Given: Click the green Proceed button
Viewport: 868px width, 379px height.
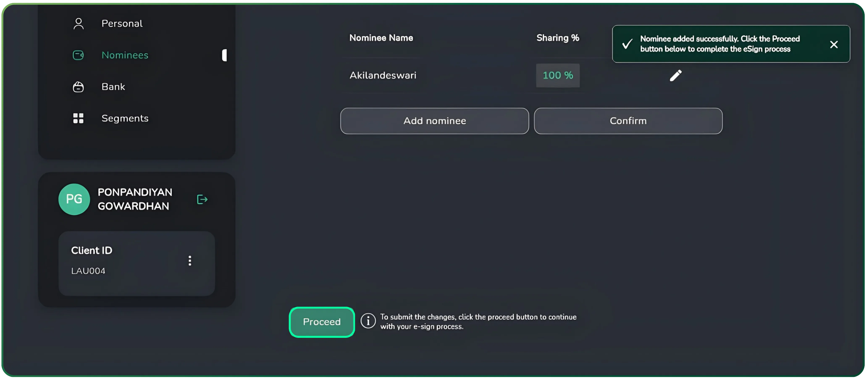Looking at the screenshot, I should [x=322, y=322].
